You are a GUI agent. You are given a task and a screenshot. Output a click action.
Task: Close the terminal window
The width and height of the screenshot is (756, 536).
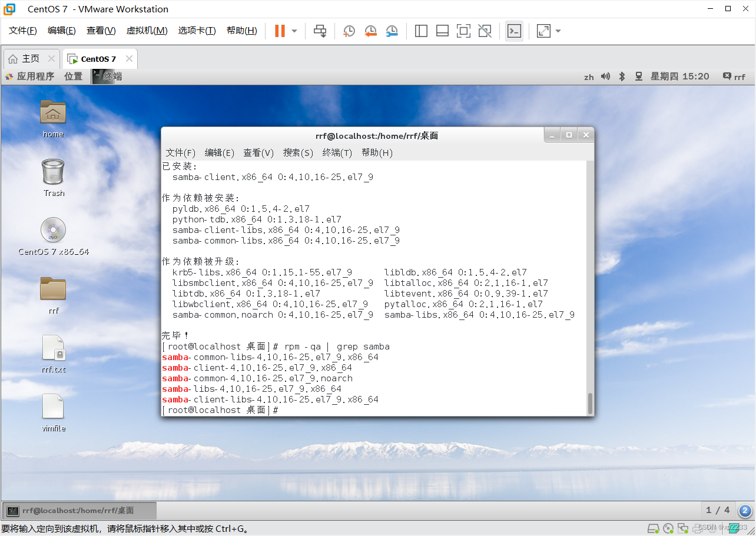(x=585, y=135)
